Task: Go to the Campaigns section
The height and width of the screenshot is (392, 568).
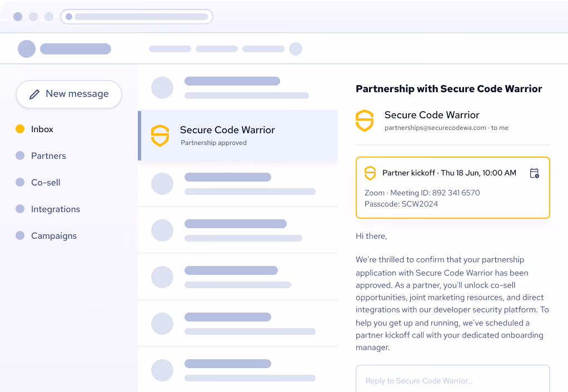Action: click(54, 236)
